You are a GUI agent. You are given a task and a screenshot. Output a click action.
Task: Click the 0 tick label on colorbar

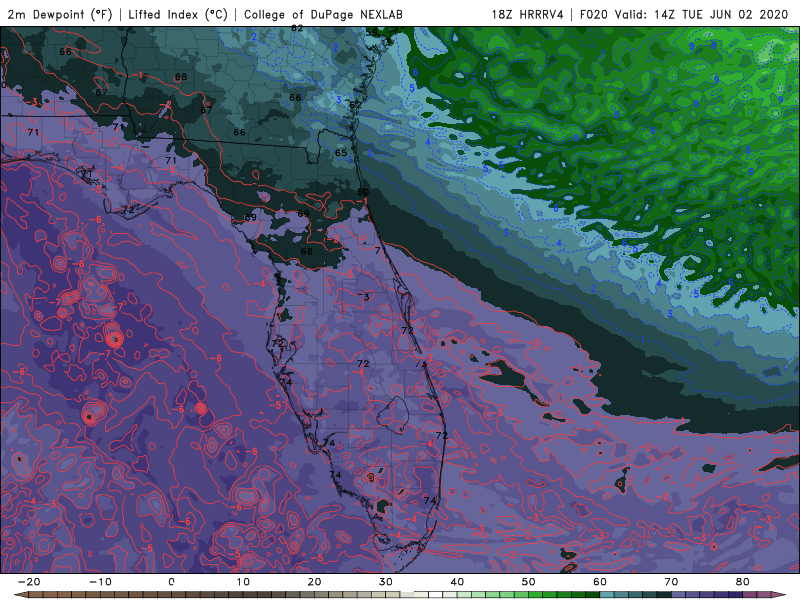(x=171, y=582)
